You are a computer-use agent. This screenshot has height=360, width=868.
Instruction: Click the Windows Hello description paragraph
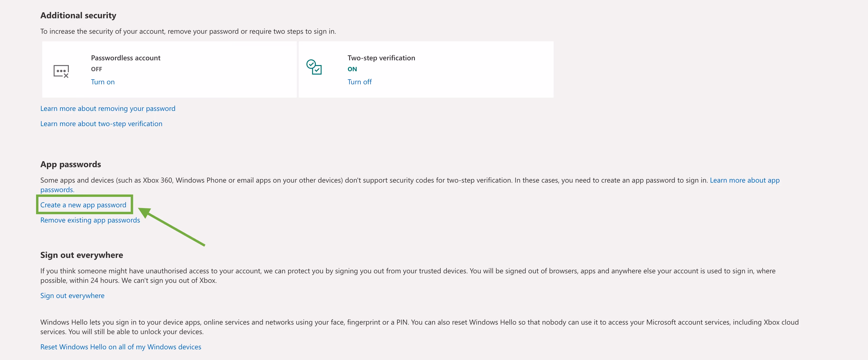click(420, 327)
